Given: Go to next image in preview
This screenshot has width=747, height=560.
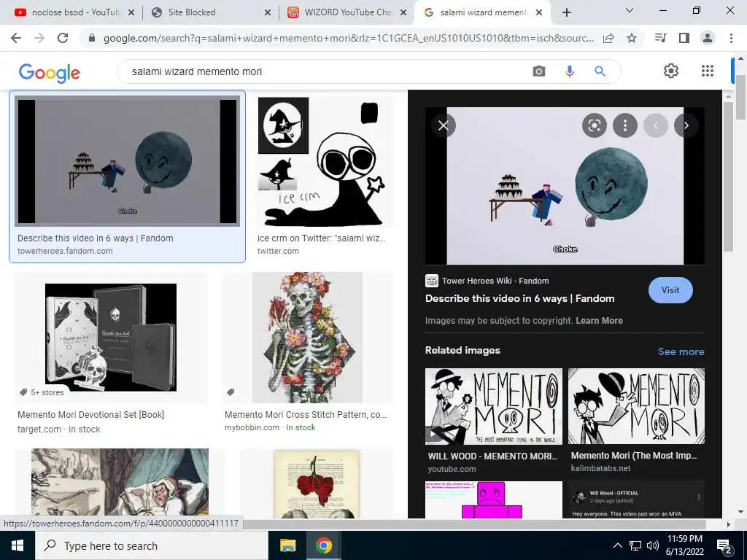Looking at the screenshot, I should (686, 125).
